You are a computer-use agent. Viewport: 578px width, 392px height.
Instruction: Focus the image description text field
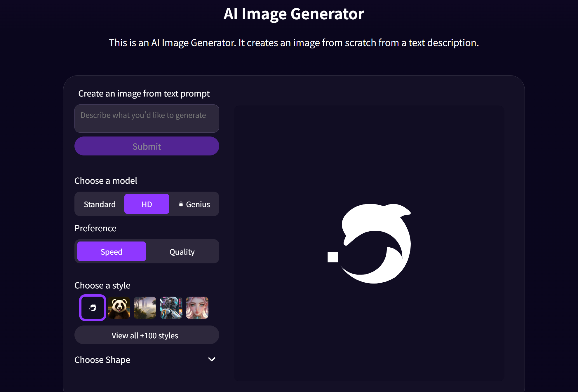click(147, 119)
